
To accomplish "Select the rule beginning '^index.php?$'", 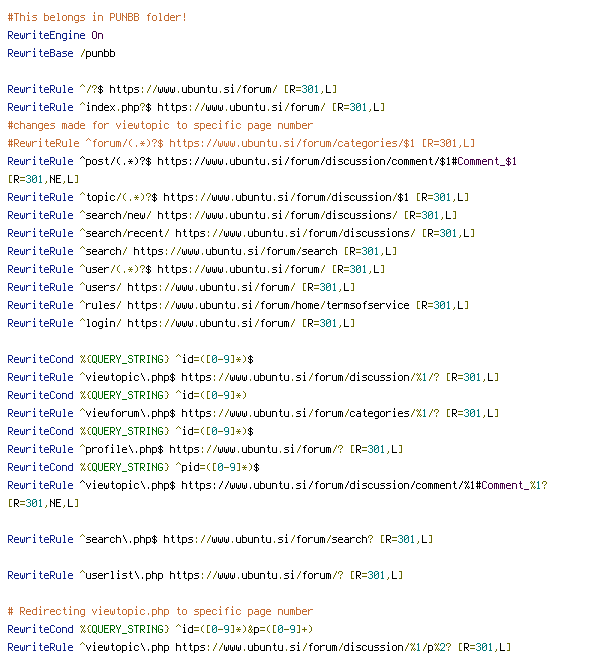I will (196, 107).
